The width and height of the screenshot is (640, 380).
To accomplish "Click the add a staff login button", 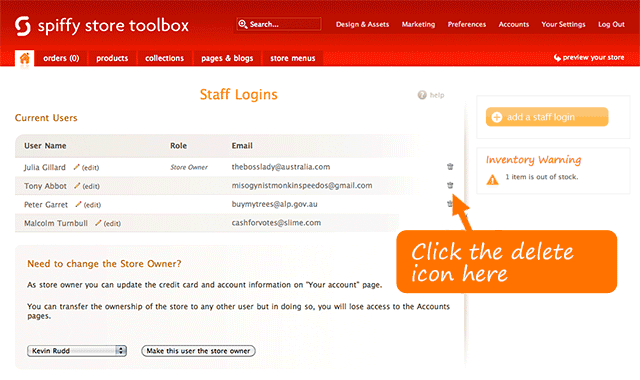I will tap(547, 117).
